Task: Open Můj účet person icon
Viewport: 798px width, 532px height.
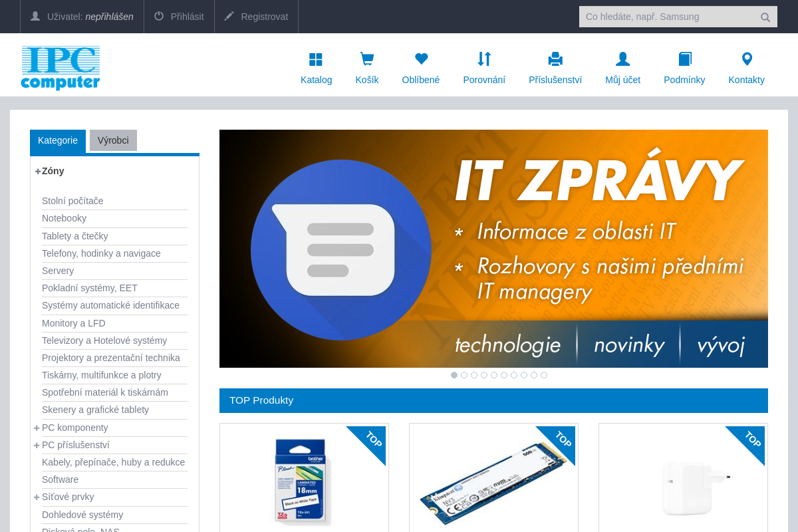Action: (622, 59)
